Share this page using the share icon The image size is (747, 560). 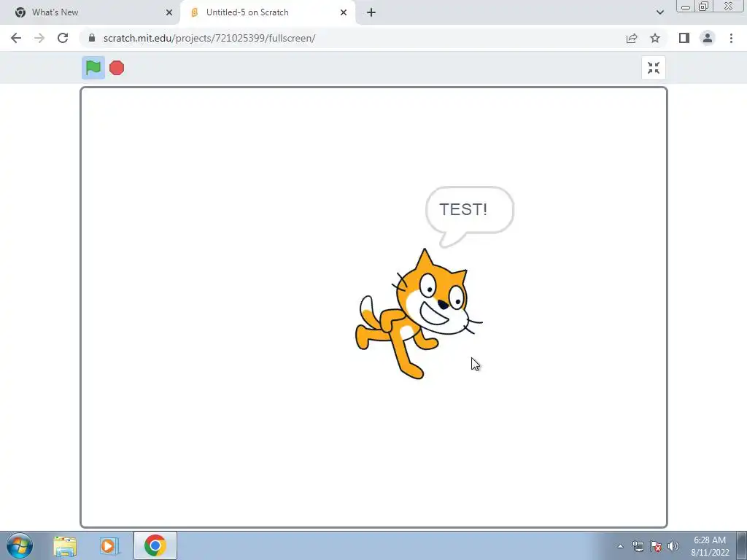tap(632, 38)
